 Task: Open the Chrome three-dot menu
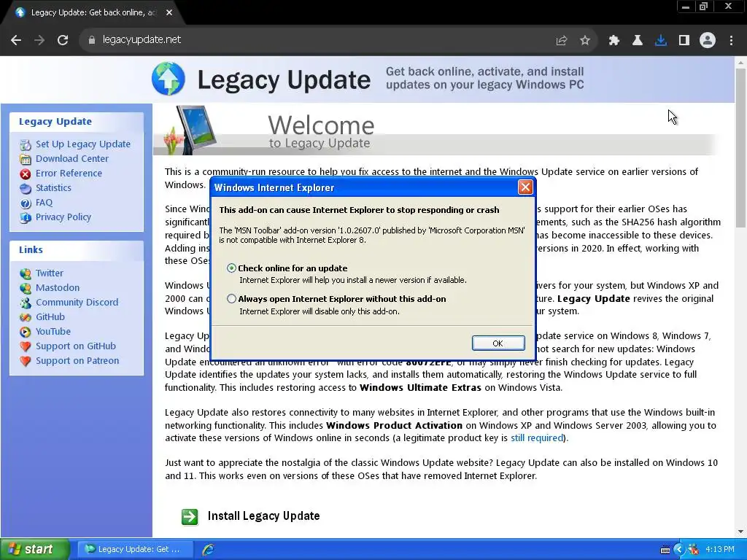[x=731, y=41]
